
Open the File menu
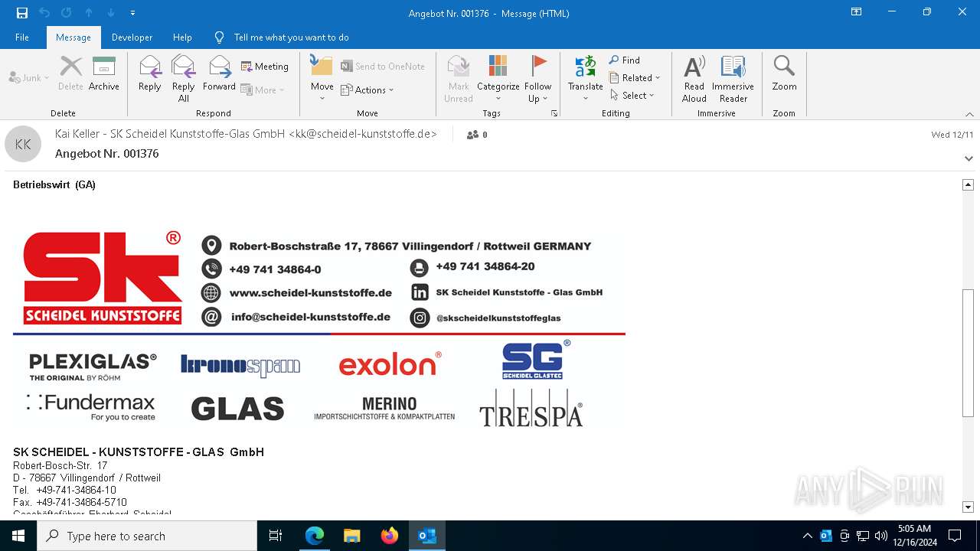[22, 37]
